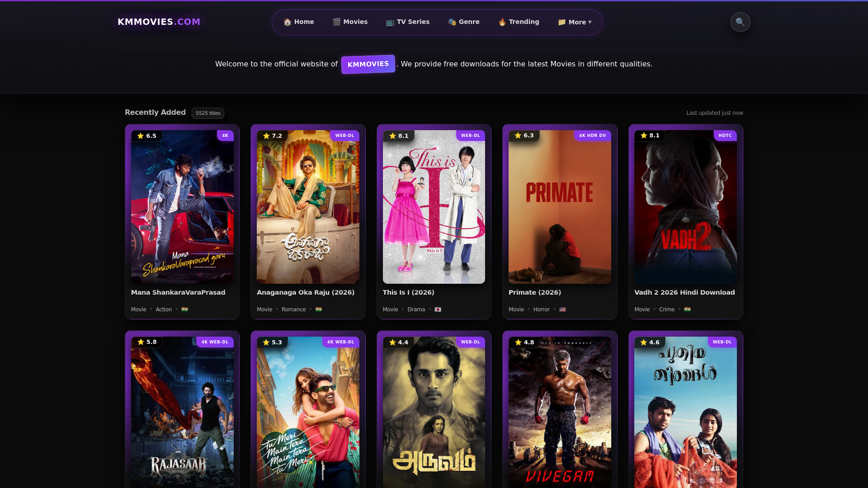
Task: Click the 4.6 star rating badge
Action: click(650, 342)
